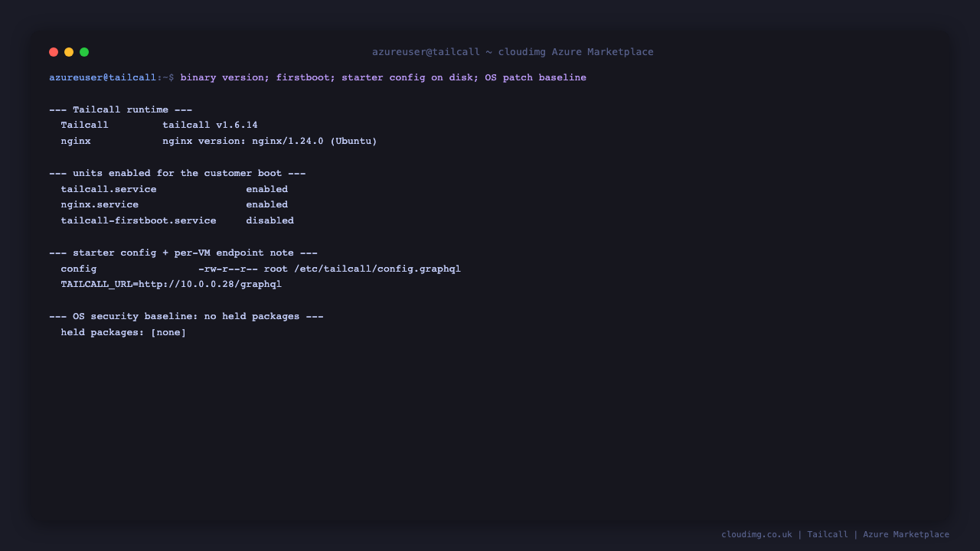Click the 'TAILCALL_URL=http://10.0.0.28/graphql' line
This screenshot has height=551, width=980.
(171, 285)
